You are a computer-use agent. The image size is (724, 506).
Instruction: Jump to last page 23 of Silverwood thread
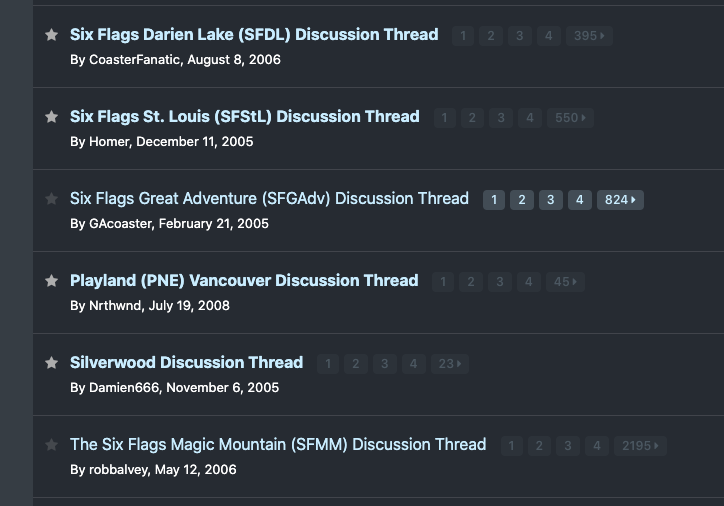(450, 364)
